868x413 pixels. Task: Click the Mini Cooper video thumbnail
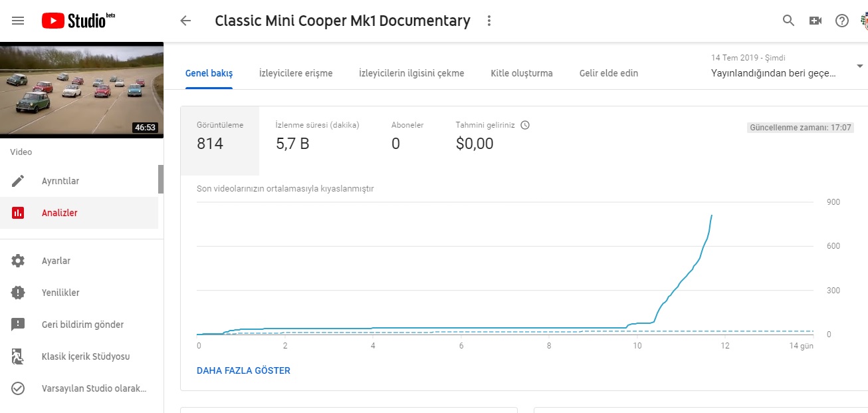pyautogui.click(x=82, y=90)
